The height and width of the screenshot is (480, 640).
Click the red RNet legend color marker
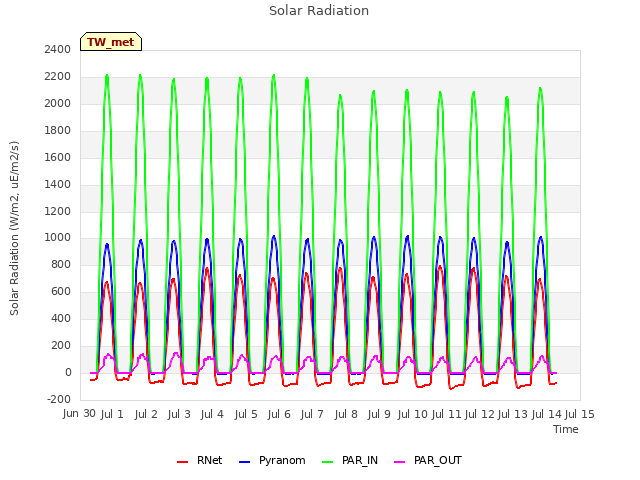point(182,462)
